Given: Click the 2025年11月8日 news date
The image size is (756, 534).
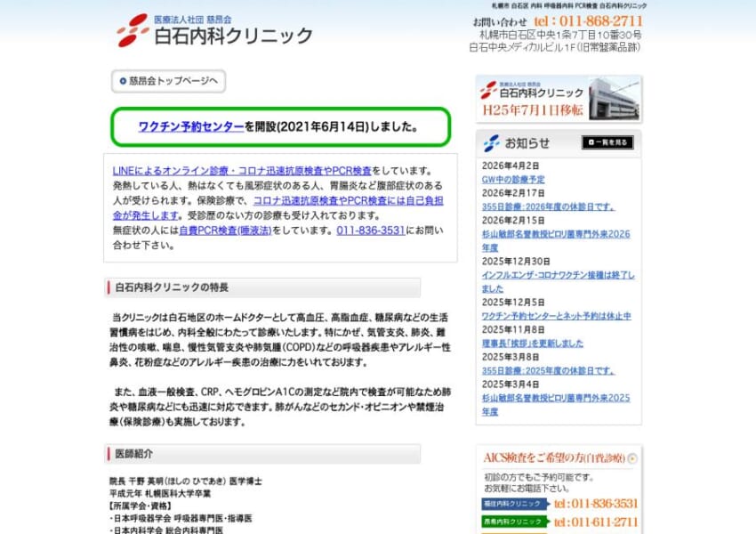Looking at the screenshot, I should [x=513, y=330].
